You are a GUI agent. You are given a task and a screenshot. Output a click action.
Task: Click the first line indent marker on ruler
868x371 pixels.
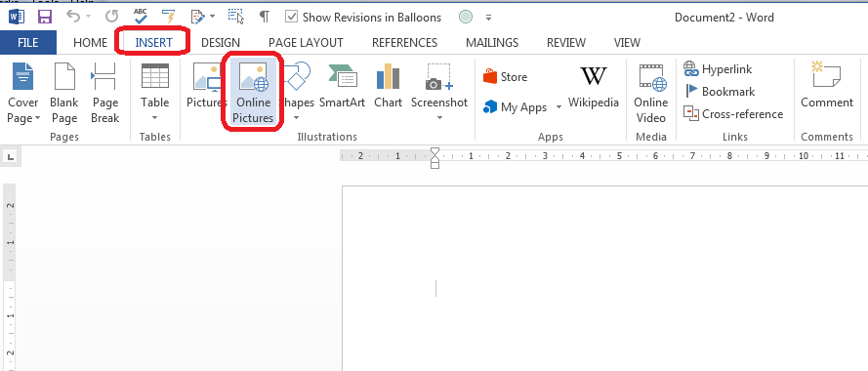[x=434, y=151]
